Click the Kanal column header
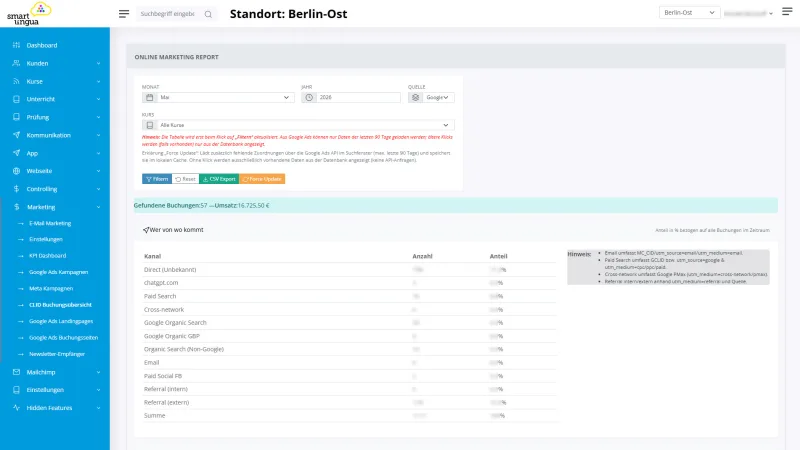Viewport: 800px width, 450px height. coord(153,256)
